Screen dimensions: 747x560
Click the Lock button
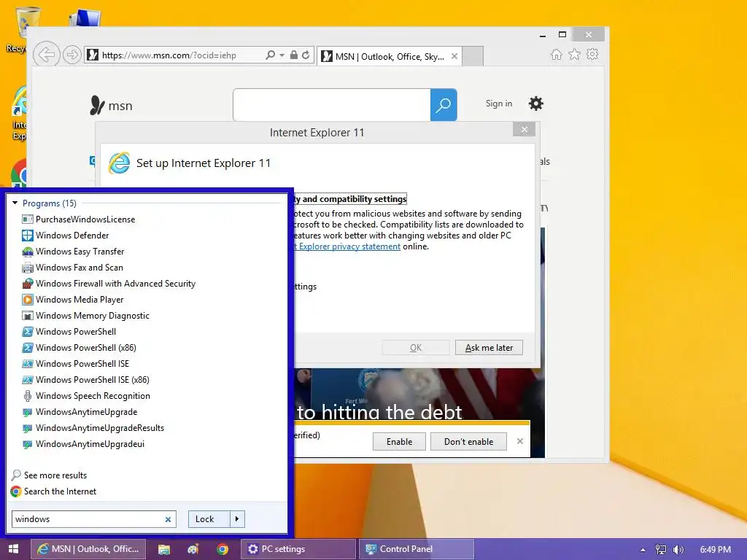point(209,519)
